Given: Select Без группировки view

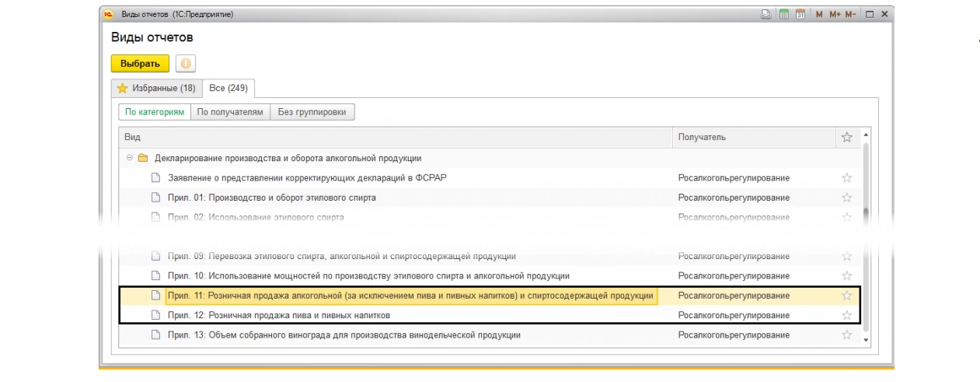Looking at the screenshot, I should [312, 112].
